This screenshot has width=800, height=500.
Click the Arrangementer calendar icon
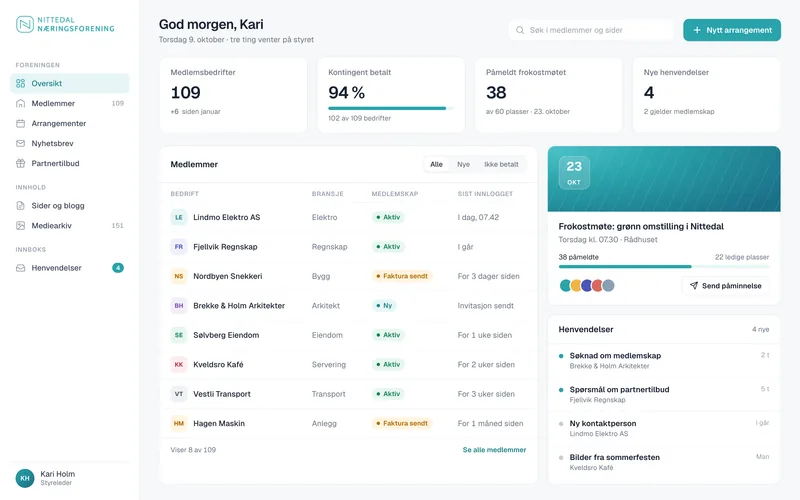[20, 123]
